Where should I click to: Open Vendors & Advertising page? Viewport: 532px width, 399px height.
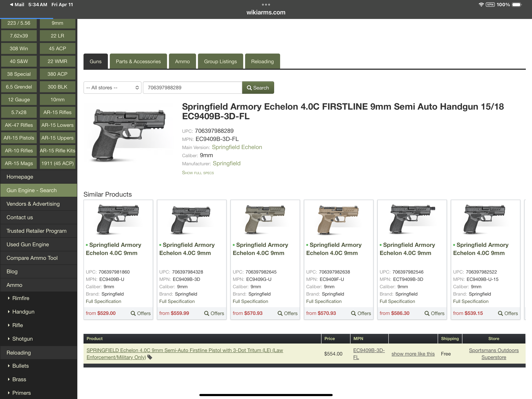pyautogui.click(x=38, y=204)
